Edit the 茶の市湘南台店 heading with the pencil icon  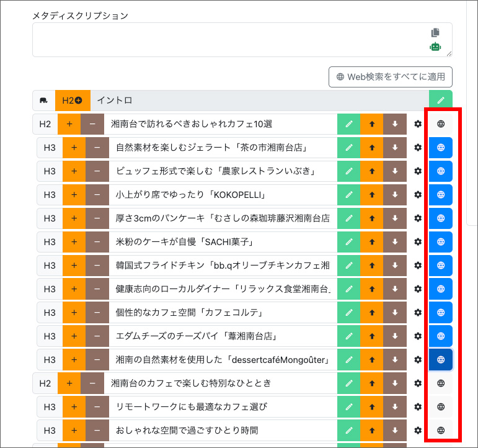(349, 148)
